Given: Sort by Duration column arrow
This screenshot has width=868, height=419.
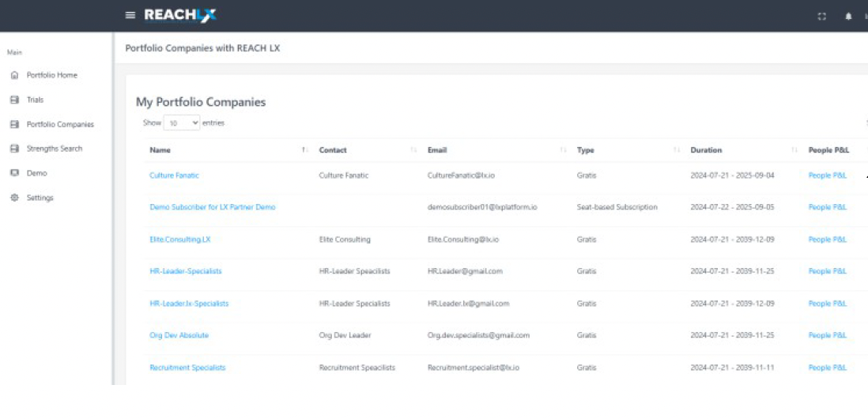Looking at the screenshot, I should [x=794, y=150].
